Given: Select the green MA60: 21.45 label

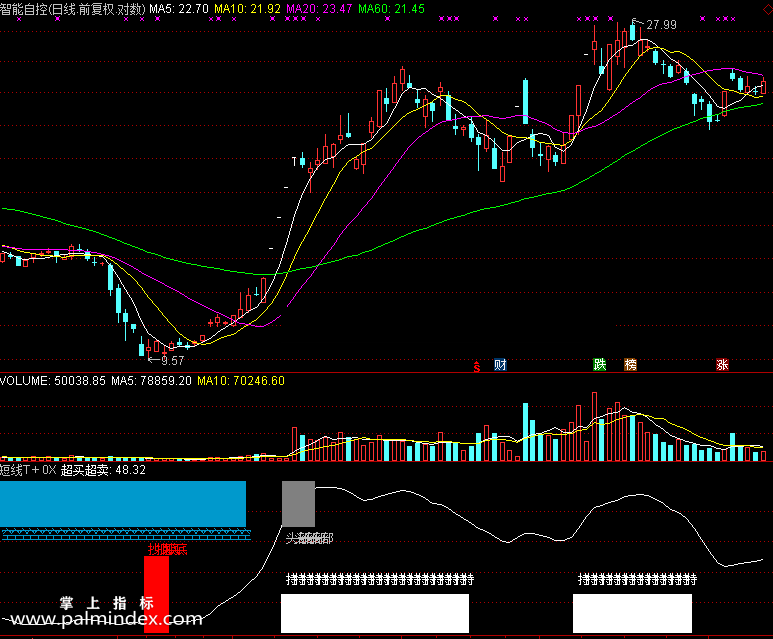Looking at the screenshot, I should (391, 9).
